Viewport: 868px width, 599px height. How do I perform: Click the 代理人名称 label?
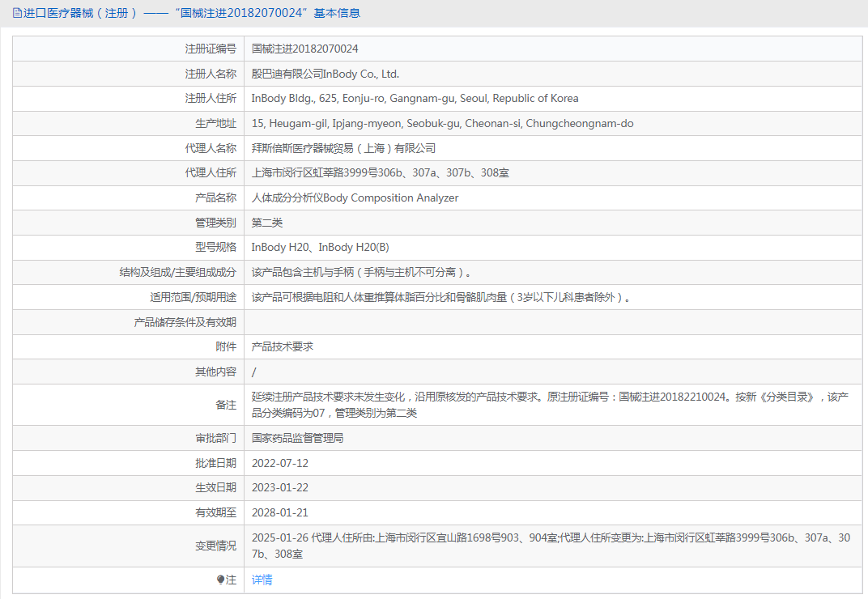211,148
